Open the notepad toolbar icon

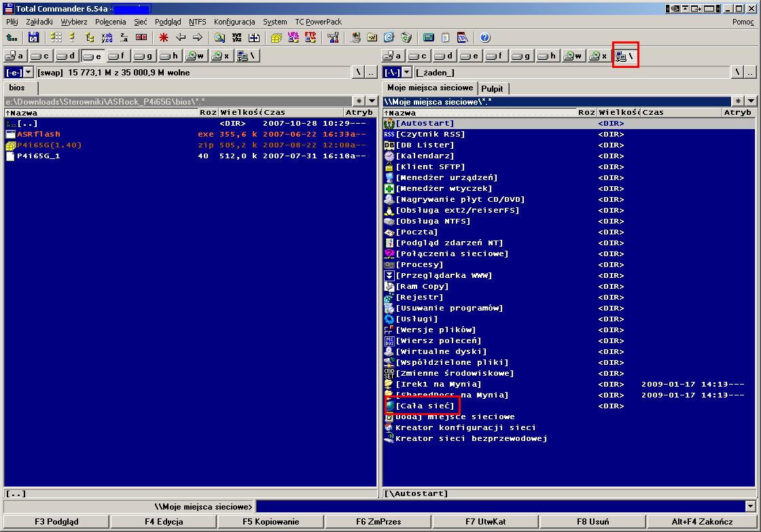coord(445,37)
